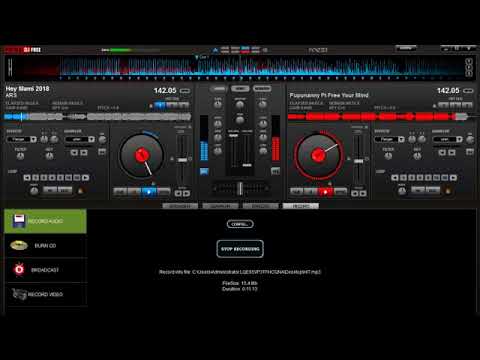Trigger hot cue 1 on left deck
This screenshot has height=360, width=480.
160,105
